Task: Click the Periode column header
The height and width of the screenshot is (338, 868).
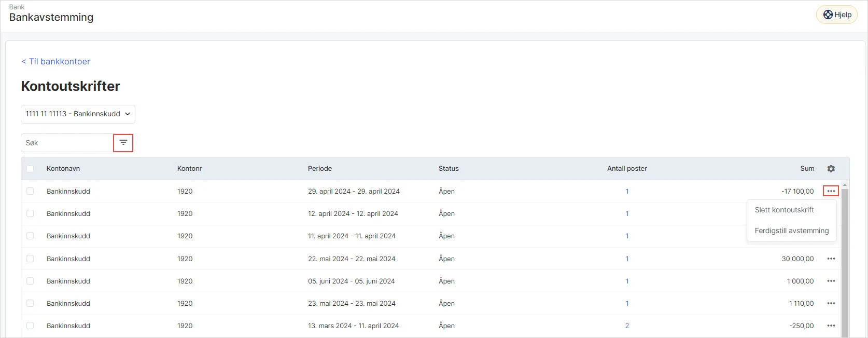Action: [x=320, y=169]
